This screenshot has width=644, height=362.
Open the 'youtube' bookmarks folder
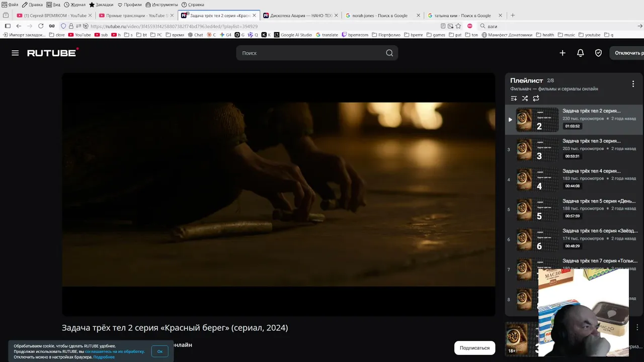pos(590,35)
